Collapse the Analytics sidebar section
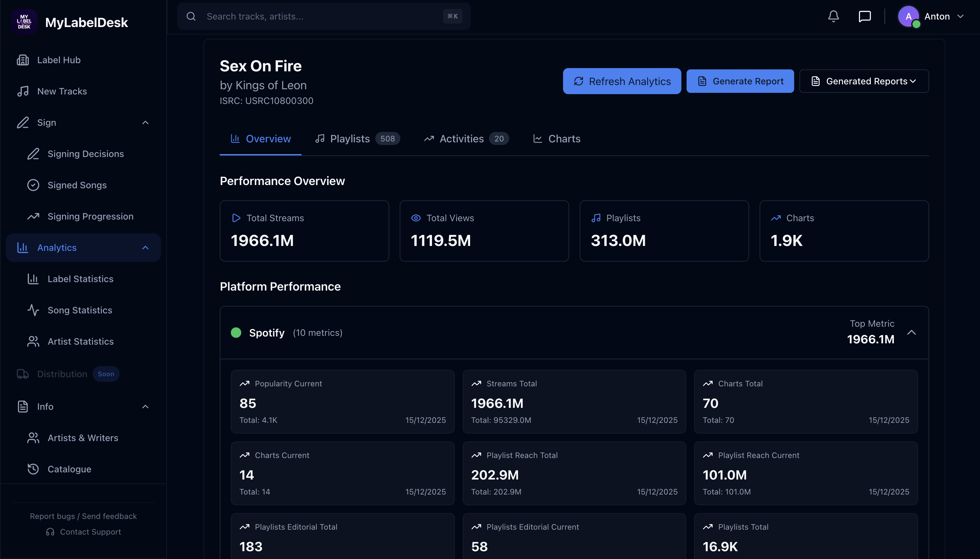Screen dimensions: 980x559 [145, 248]
